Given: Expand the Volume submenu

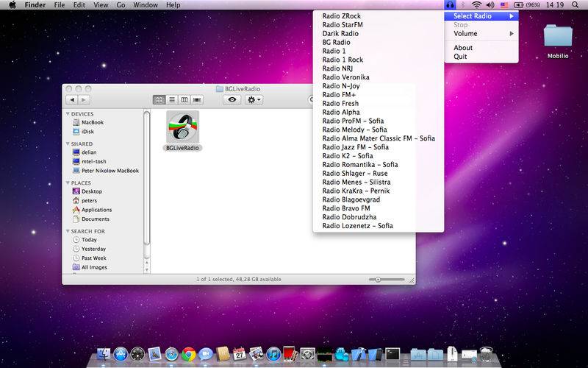Looking at the screenshot, I should [481, 33].
